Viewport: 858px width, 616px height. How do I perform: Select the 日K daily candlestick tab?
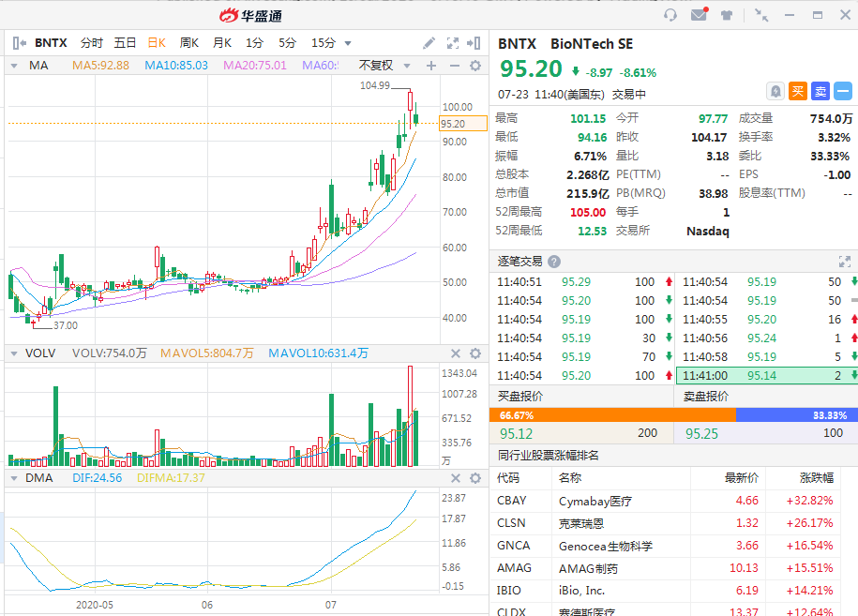[157, 43]
